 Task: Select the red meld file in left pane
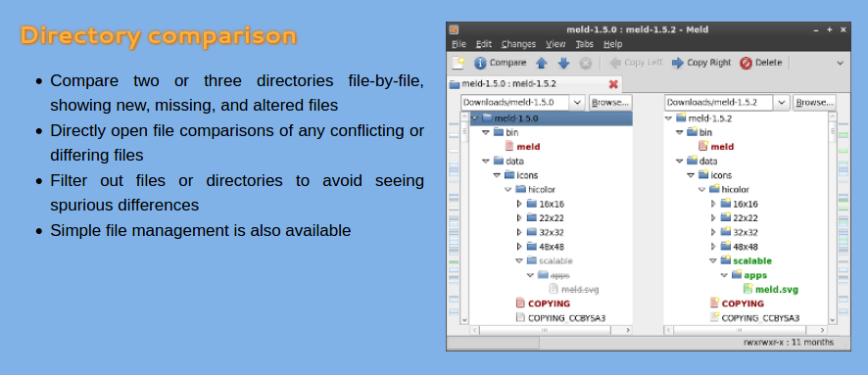pos(522,147)
